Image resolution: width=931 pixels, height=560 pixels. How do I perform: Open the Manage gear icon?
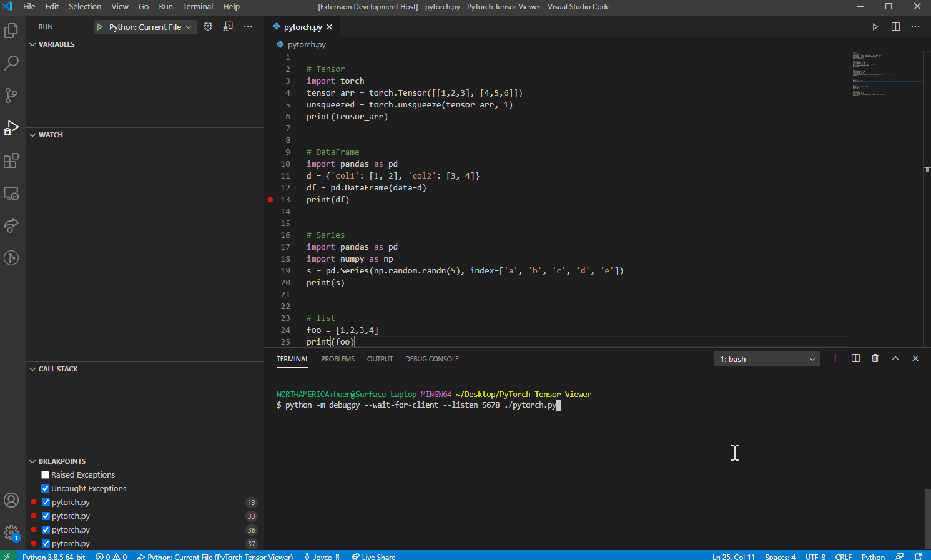tap(11, 533)
